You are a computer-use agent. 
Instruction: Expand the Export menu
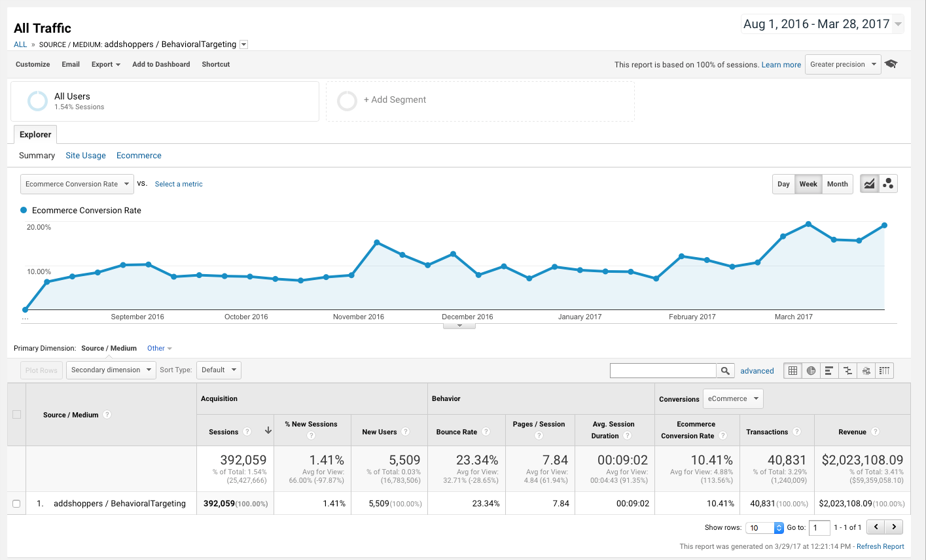tap(106, 64)
